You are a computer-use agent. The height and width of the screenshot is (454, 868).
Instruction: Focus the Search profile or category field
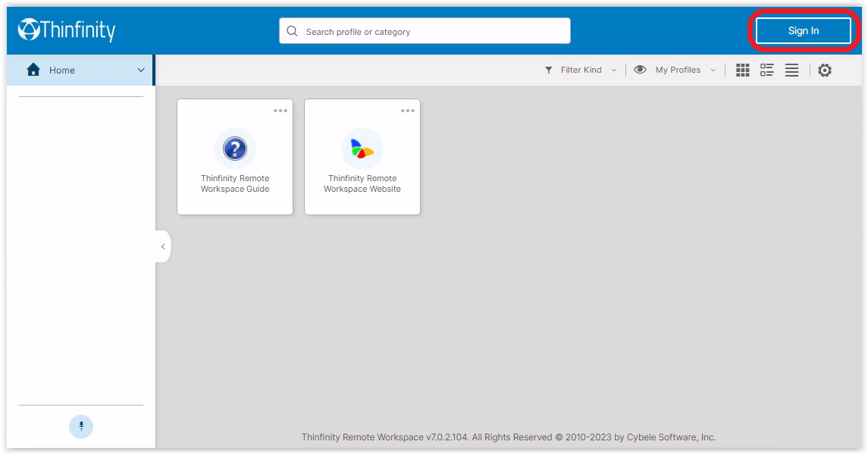[432, 32]
